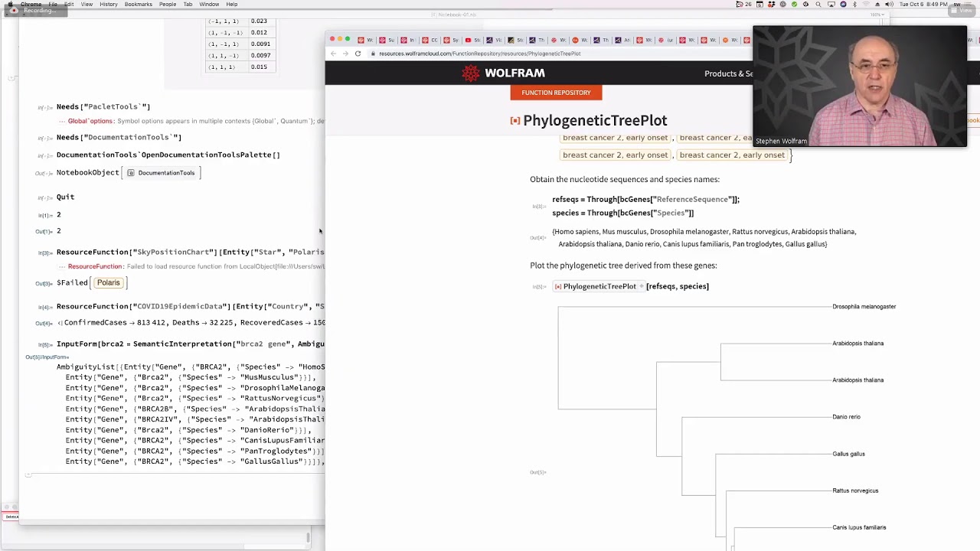The height and width of the screenshot is (551, 980).
Task: Open Notification Center from the menu bar
Action: point(968,5)
